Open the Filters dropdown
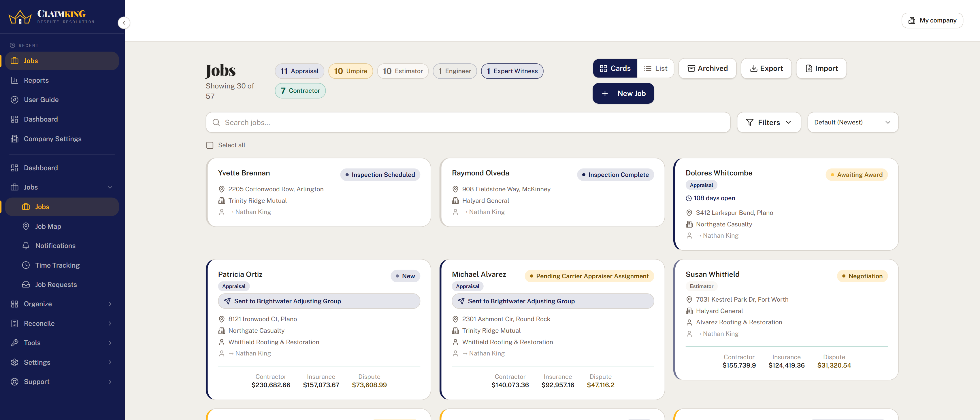Viewport: 980px width, 420px height. point(768,122)
